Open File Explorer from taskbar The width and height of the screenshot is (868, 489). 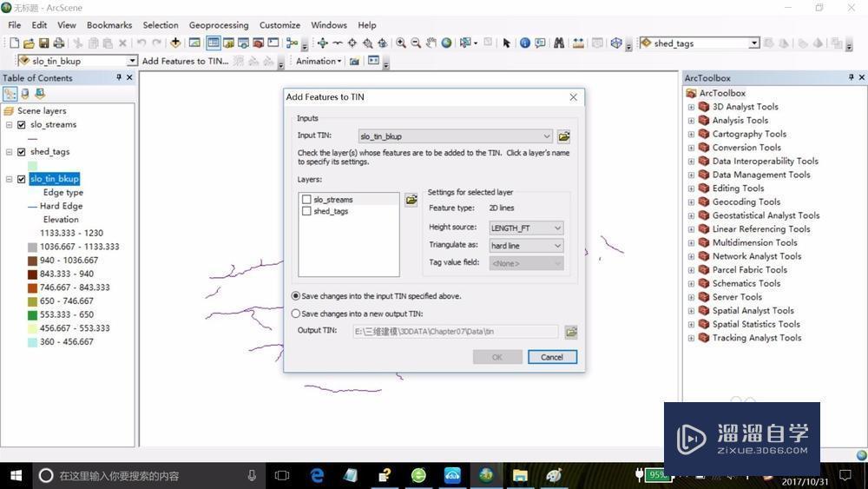[520, 476]
